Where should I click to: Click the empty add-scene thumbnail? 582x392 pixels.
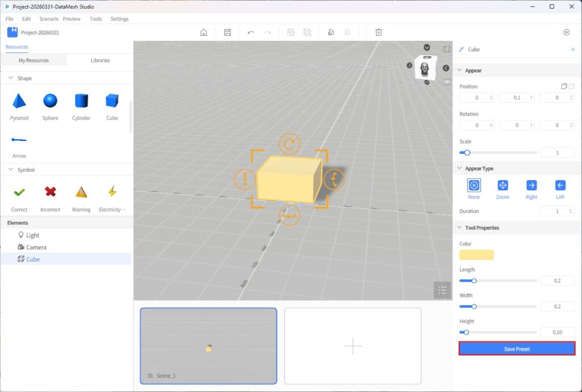tap(352, 346)
